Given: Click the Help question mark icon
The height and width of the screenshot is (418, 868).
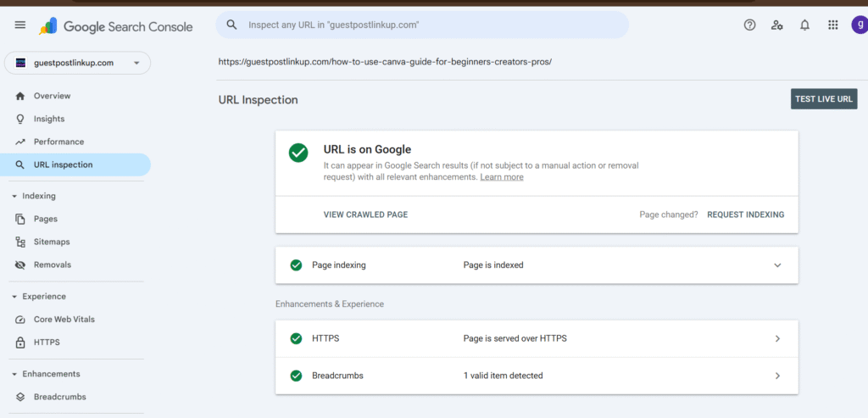Looking at the screenshot, I should pos(749,25).
